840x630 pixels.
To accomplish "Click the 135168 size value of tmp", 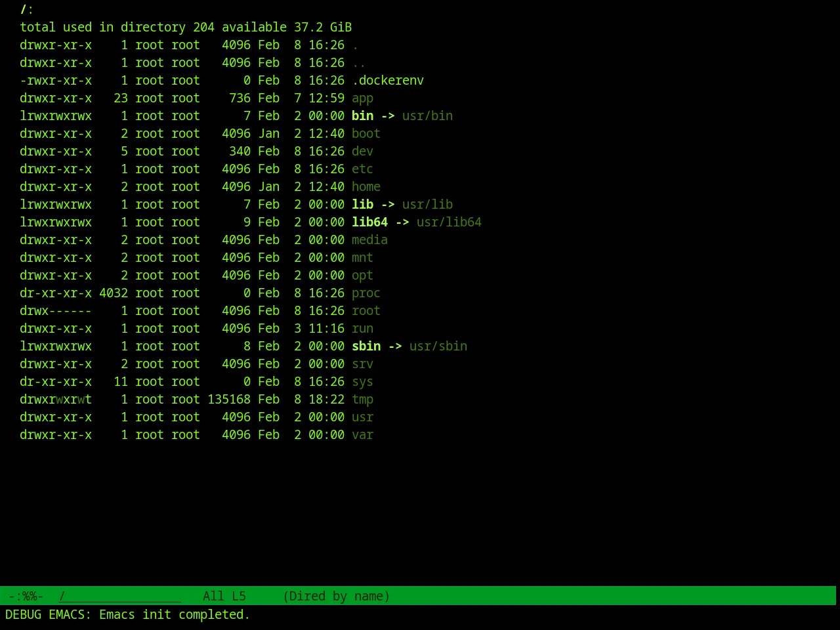I will (x=229, y=400).
